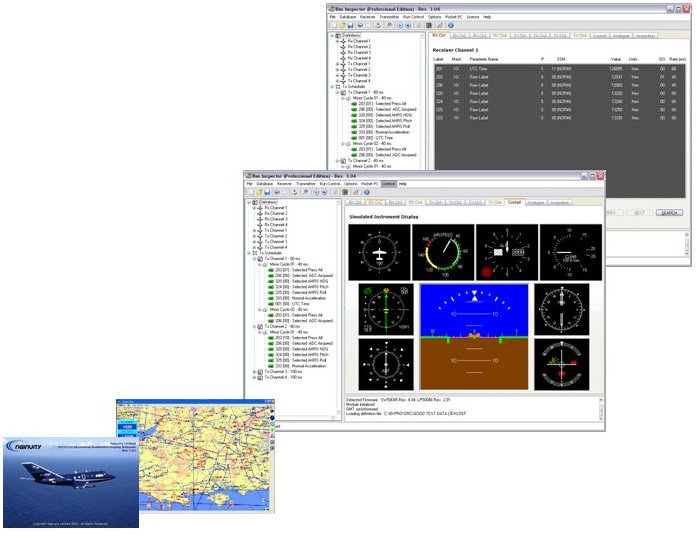
Task: Click the Print icon in rear window toolbar
Action: tap(360, 25)
